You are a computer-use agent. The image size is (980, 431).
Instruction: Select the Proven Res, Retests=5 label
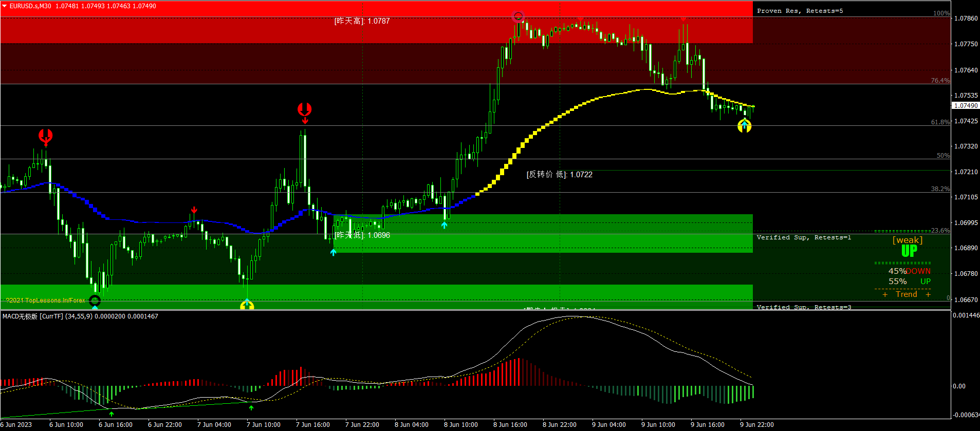click(x=800, y=11)
